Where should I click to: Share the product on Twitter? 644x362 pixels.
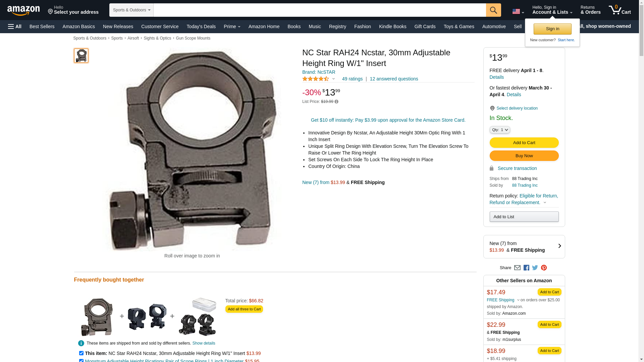point(535,268)
